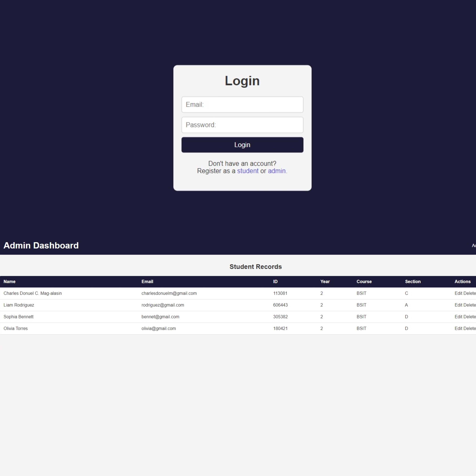Delete Olivia Torres's record
476x476 pixels.
coord(470,328)
